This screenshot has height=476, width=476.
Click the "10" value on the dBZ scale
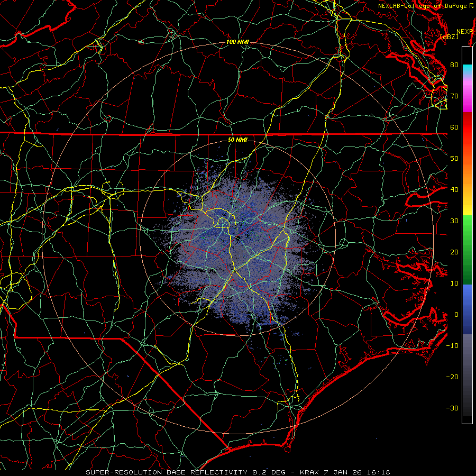(x=454, y=283)
